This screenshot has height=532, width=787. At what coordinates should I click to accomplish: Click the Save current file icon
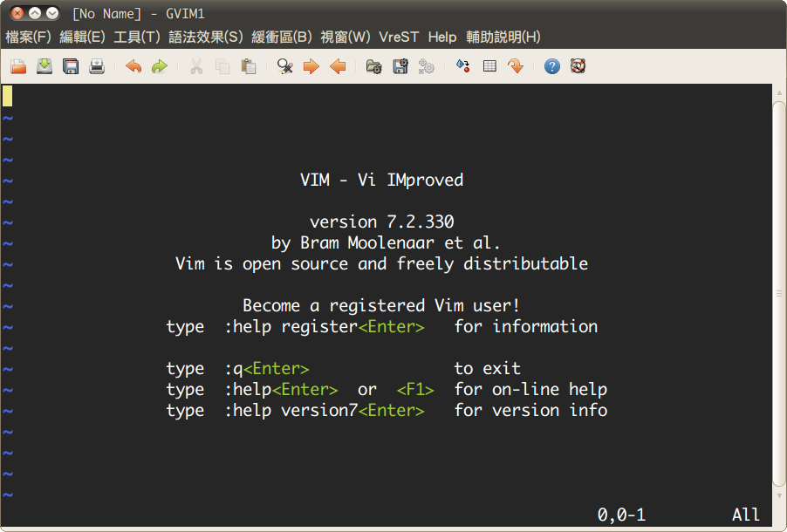click(x=44, y=66)
